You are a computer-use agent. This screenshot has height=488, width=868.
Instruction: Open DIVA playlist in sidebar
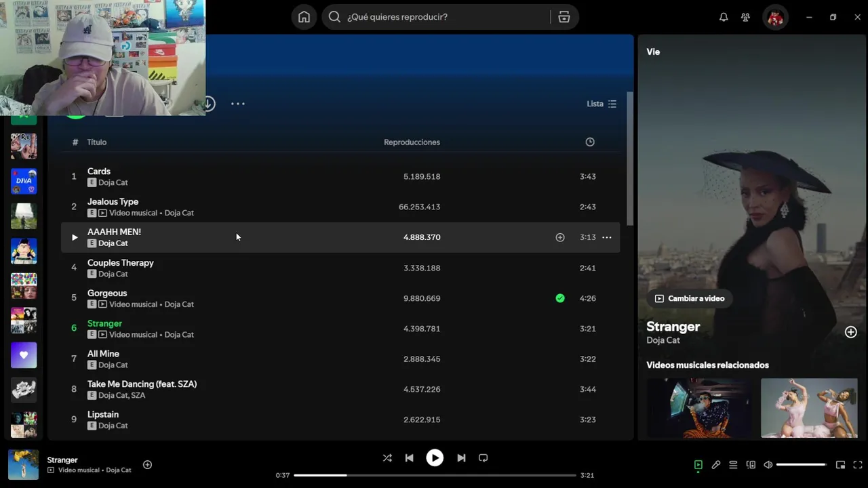pyautogui.click(x=24, y=181)
